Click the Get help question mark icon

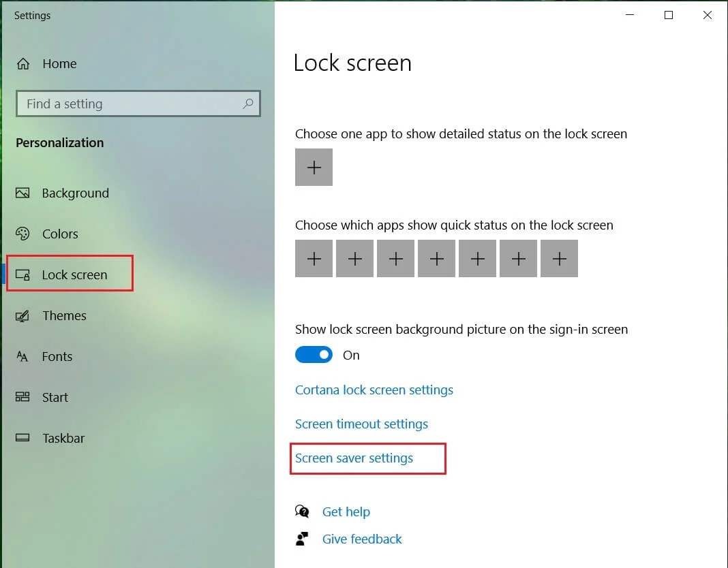(x=302, y=511)
